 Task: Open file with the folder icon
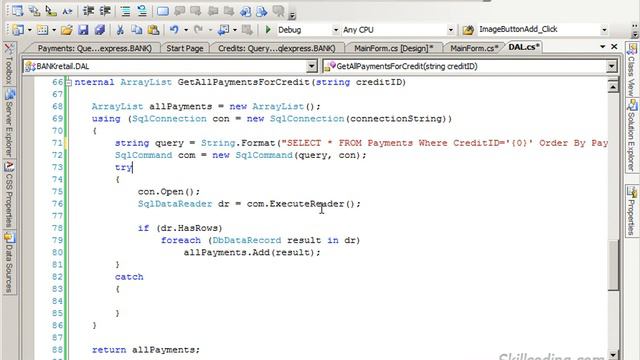[67, 30]
